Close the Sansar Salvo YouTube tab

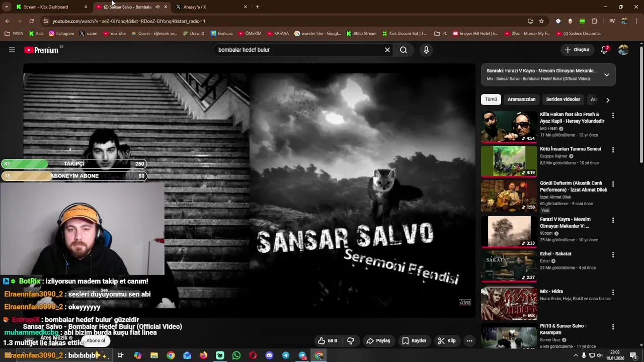pos(166,7)
